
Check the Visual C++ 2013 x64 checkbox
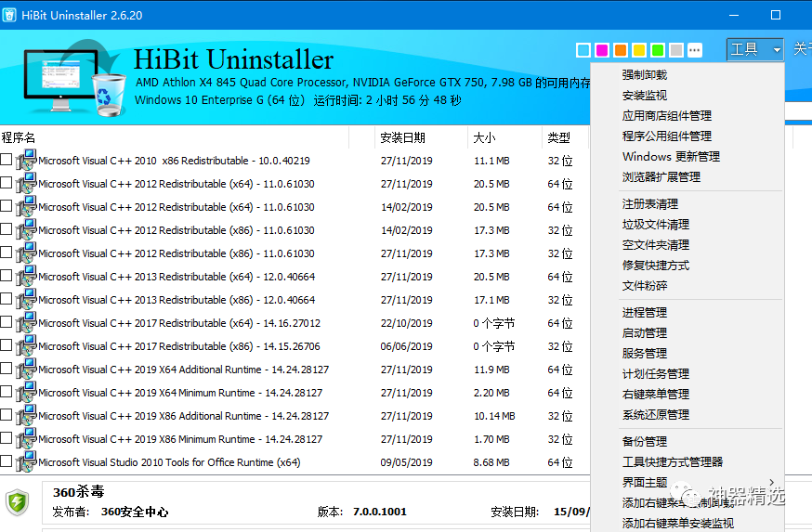click(x=7, y=276)
